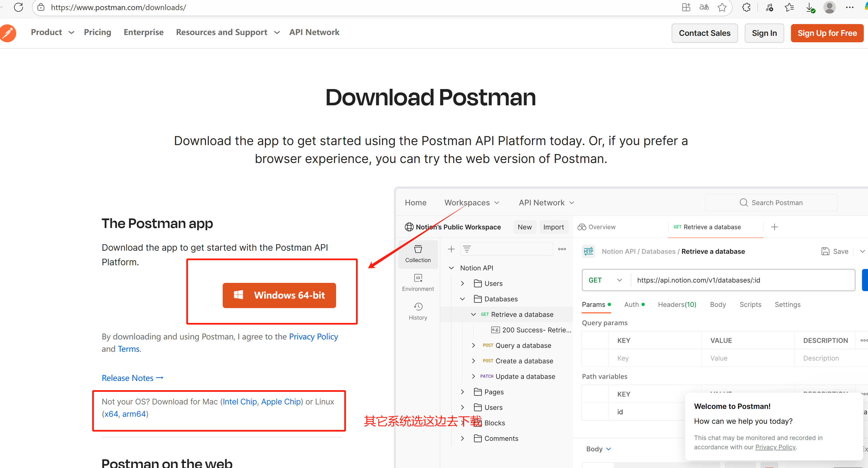Switch to the Params tab
This screenshot has height=468, width=868.
(596, 305)
